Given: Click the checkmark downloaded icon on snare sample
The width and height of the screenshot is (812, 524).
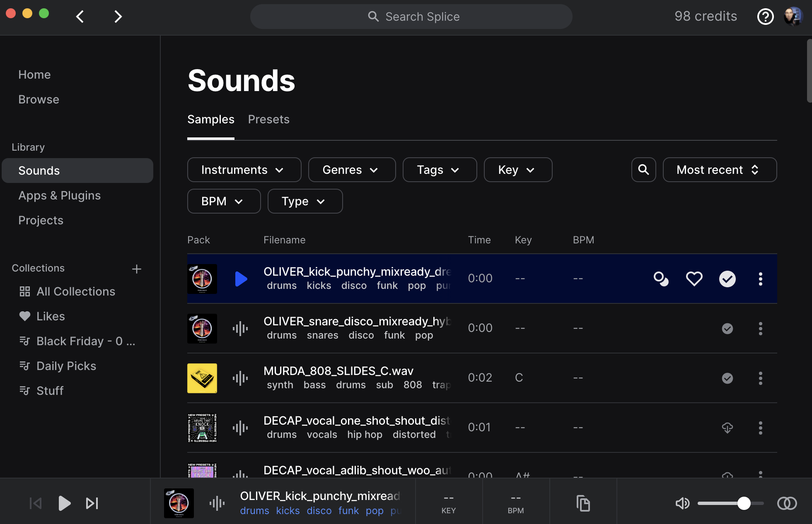Looking at the screenshot, I should [x=727, y=328].
